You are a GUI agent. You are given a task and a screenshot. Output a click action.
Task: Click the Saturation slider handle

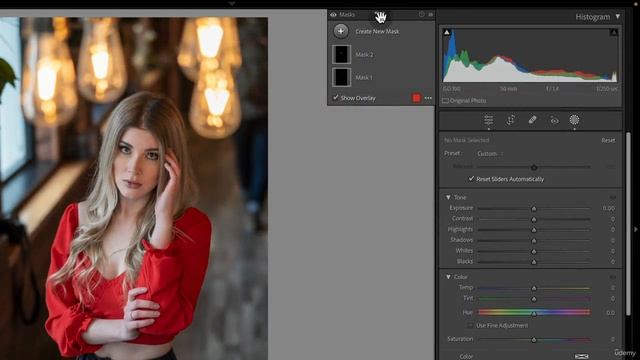534,340
